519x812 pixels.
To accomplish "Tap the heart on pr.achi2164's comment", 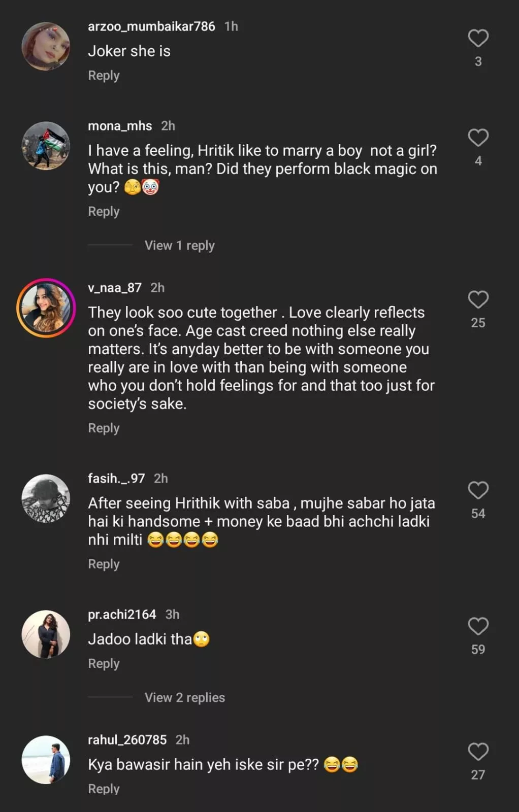I will tap(478, 626).
